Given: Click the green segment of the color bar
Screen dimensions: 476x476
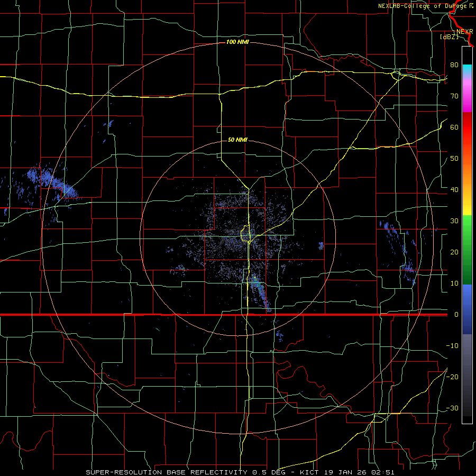Looking at the screenshot, I should [467, 250].
